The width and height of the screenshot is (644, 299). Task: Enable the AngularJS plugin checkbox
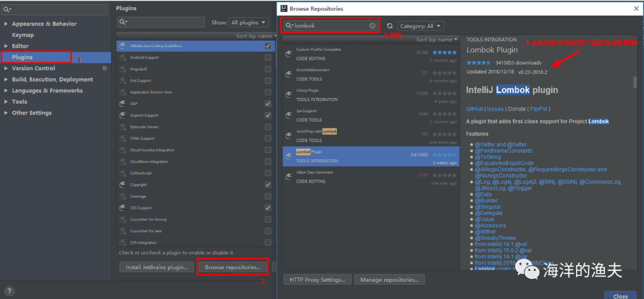(x=268, y=69)
